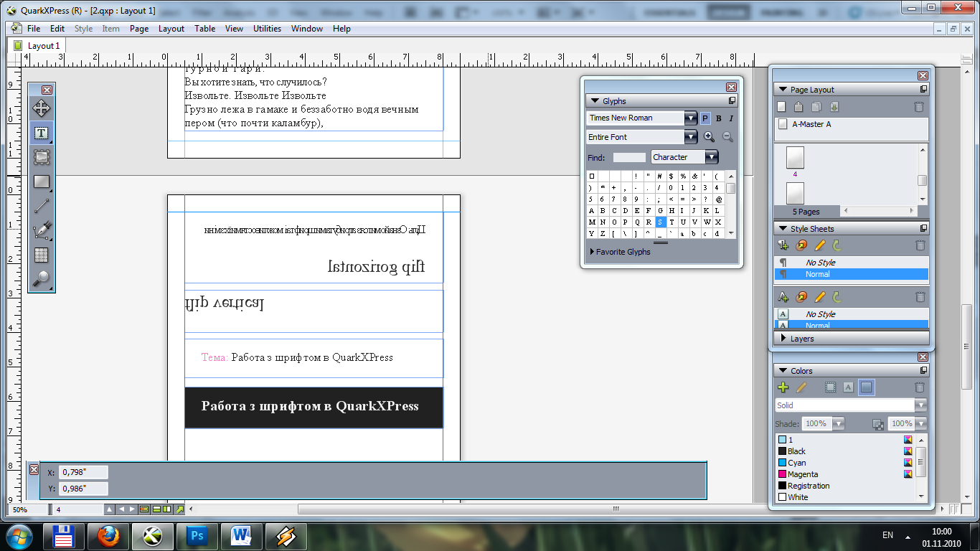
Task: Toggle master page view button
Action: point(144,509)
